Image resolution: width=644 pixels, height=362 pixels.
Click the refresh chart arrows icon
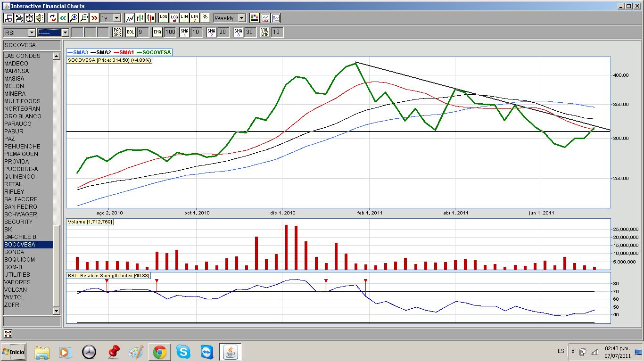(x=53, y=18)
